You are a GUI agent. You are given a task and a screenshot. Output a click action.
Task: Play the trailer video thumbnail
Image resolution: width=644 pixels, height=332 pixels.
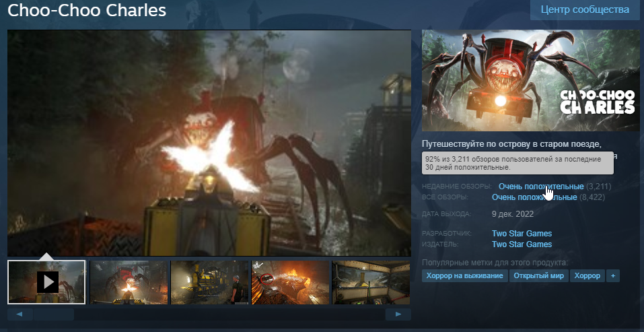[46, 282]
